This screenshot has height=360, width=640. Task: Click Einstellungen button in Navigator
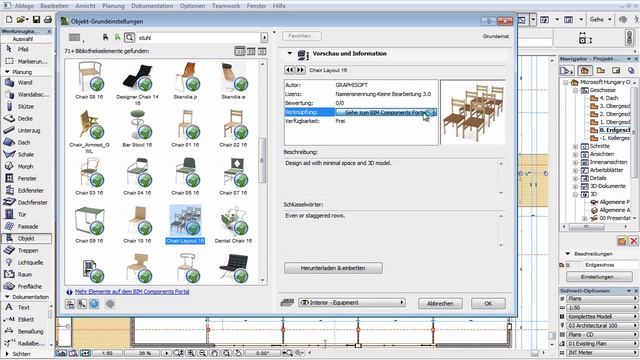pos(599,277)
